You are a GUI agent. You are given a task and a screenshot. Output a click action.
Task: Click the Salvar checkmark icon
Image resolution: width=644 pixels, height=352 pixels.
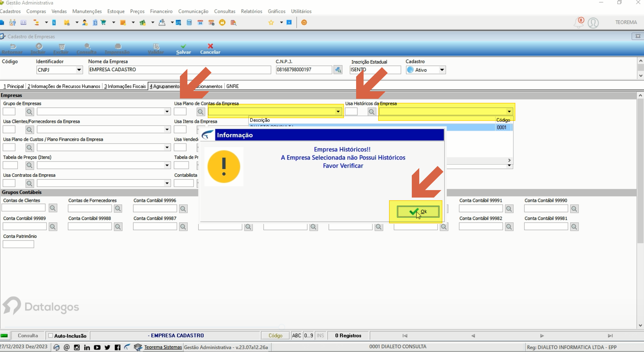pyautogui.click(x=183, y=46)
